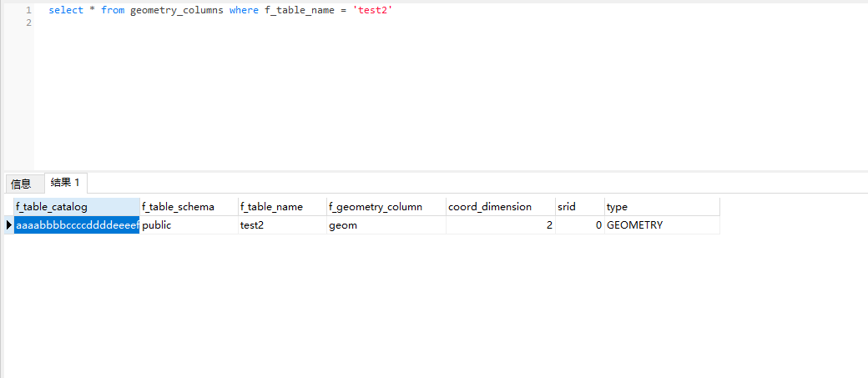Image resolution: width=868 pixels, height=378 pixels.
Task: Click the from keyword in SQL editor
Action: coord(113,11)
